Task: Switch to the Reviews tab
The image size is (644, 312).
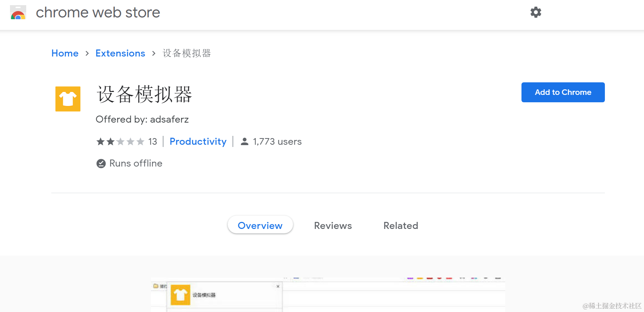Action: [333, 225]
